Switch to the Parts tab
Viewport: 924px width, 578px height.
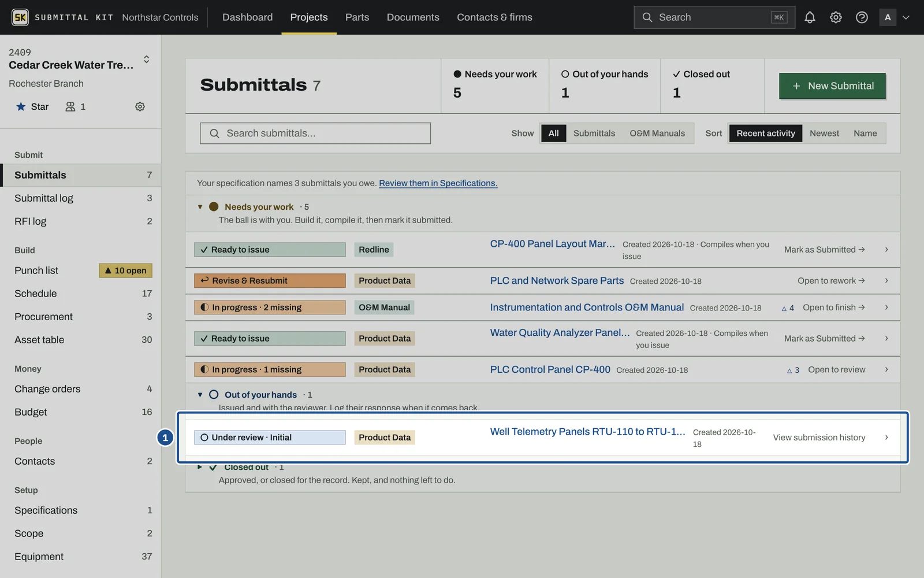357,17
